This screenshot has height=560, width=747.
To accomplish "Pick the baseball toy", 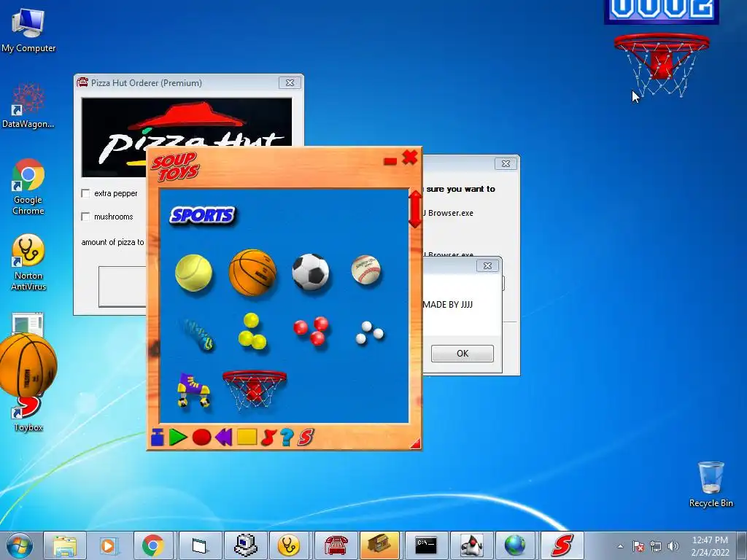I will pos(366,270).
